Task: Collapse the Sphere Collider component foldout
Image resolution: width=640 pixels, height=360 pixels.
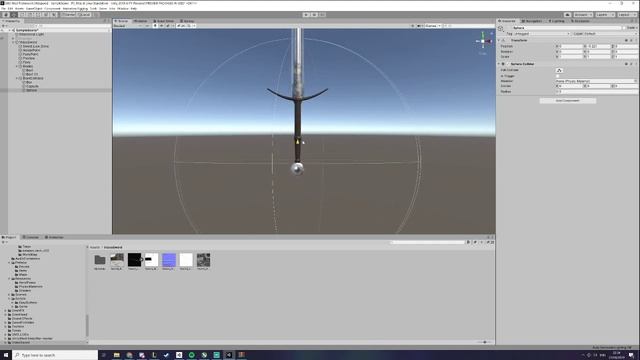Action: pyautogui.click(x=499, y=64)
